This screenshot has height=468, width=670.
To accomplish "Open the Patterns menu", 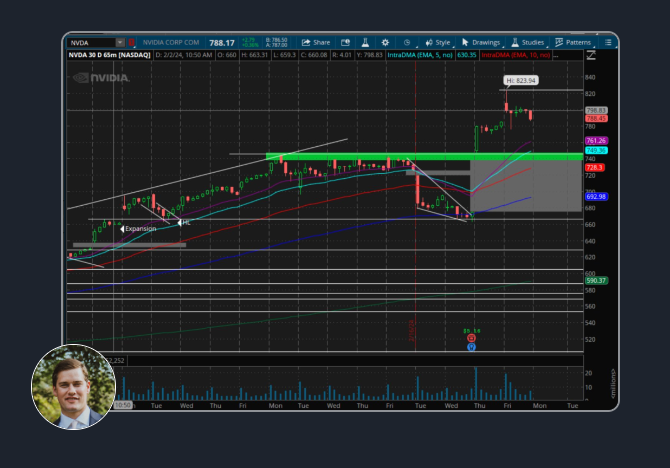I will (x=573, y=43).
